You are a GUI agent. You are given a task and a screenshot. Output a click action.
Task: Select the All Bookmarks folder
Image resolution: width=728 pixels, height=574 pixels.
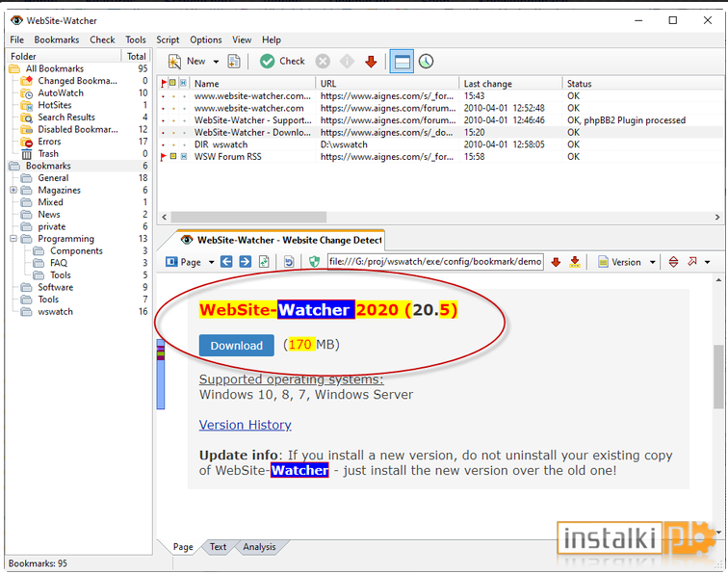pos(55,68)
